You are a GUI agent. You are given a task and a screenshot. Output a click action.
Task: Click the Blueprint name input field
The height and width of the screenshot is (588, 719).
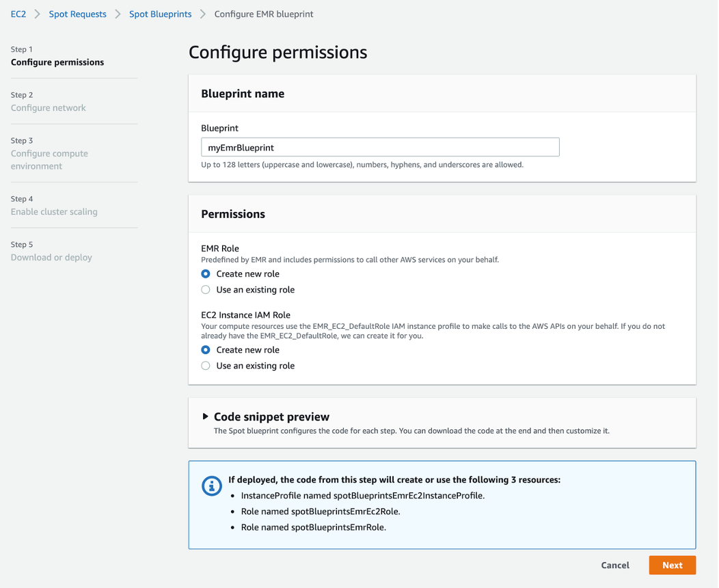tap(380, 147)
